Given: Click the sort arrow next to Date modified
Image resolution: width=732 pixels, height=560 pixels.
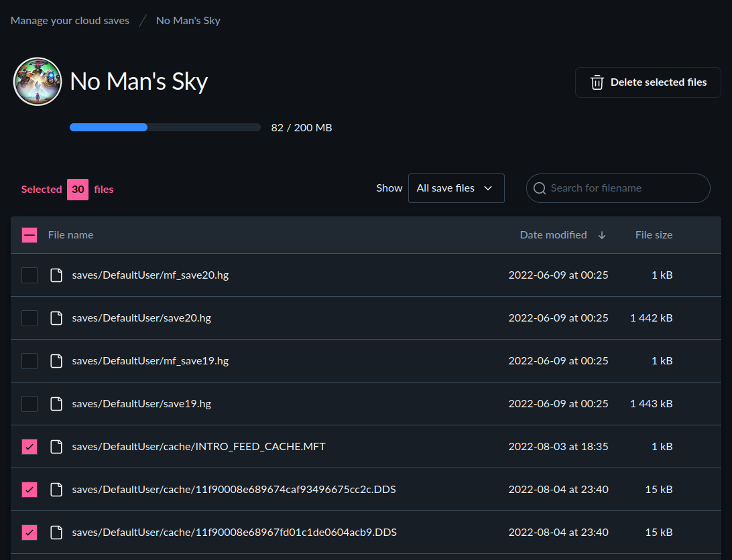Looking at the screenshot, I should click(x=602, y=235).
